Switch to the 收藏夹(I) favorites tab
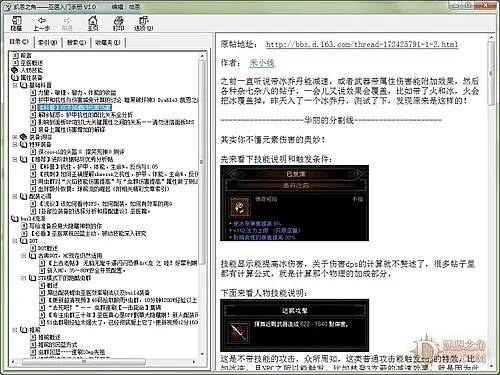 (108, 42)
